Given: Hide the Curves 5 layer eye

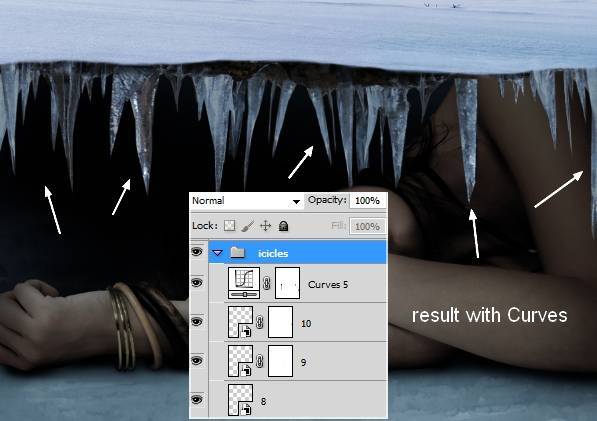Looking at the screenshot, I should tap(197, 283).
